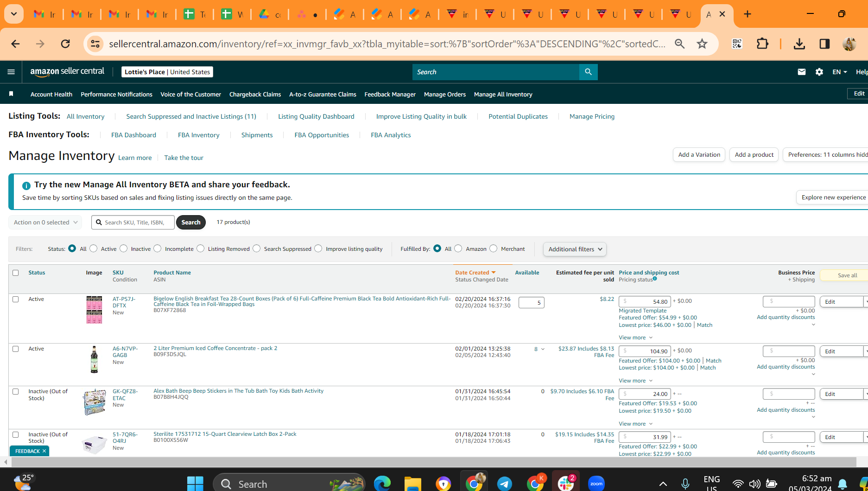Click the site information icon in address bar
This screenshot has width=868, height=491.
click(x=95, y=44)
